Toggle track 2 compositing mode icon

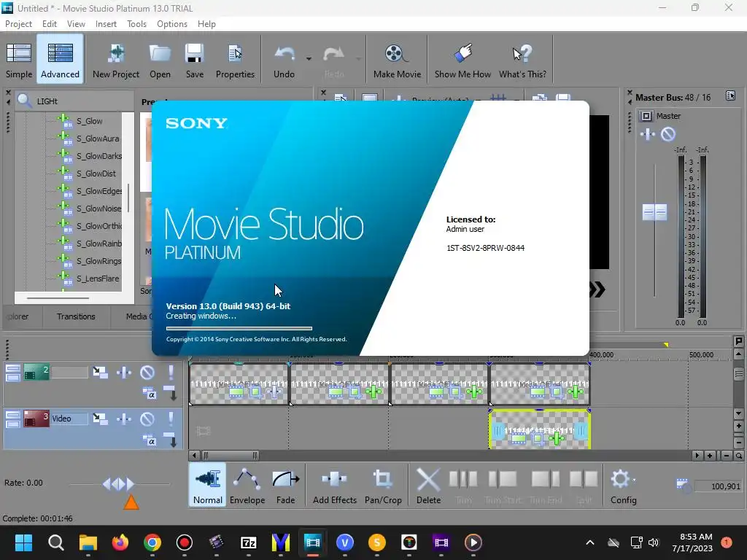(x=149, y=394)
